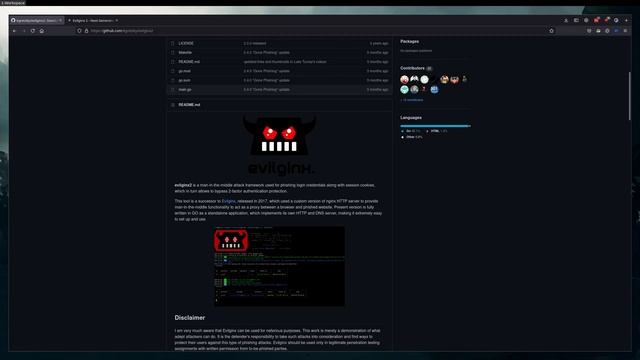This screenshot has height=360, width=640.
Task: Open the downloads icon in the tab bar
Action: [566, 20]
